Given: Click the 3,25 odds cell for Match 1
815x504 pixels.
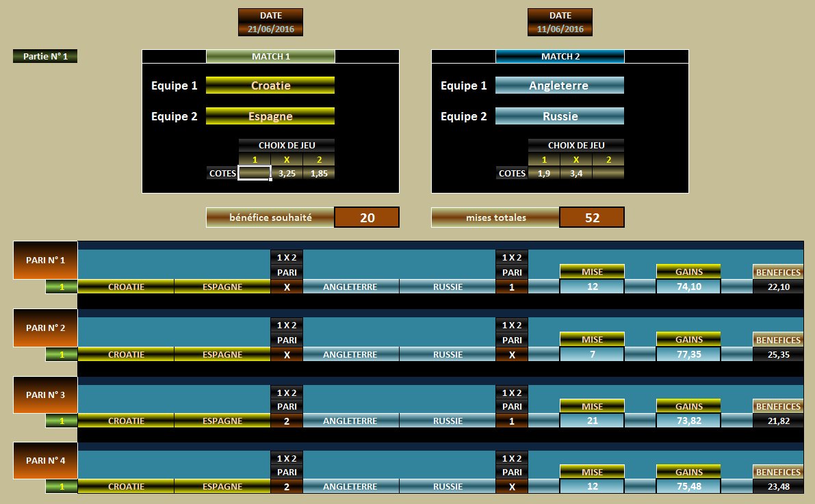Looking at the screenshot, I should pyautogui.click(x=286, y=173).
